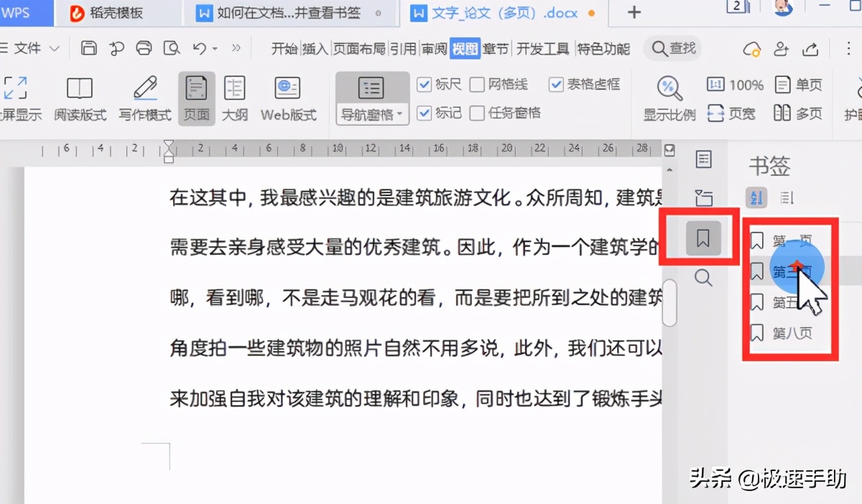Click the Print icon in quick toolbar
This screenshot has width=862, height=504.
(144, 48)
